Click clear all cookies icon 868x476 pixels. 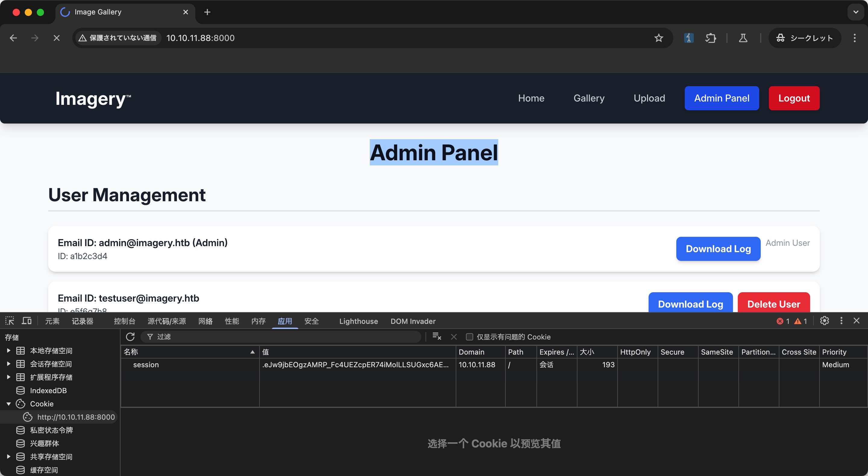point(437,337)
